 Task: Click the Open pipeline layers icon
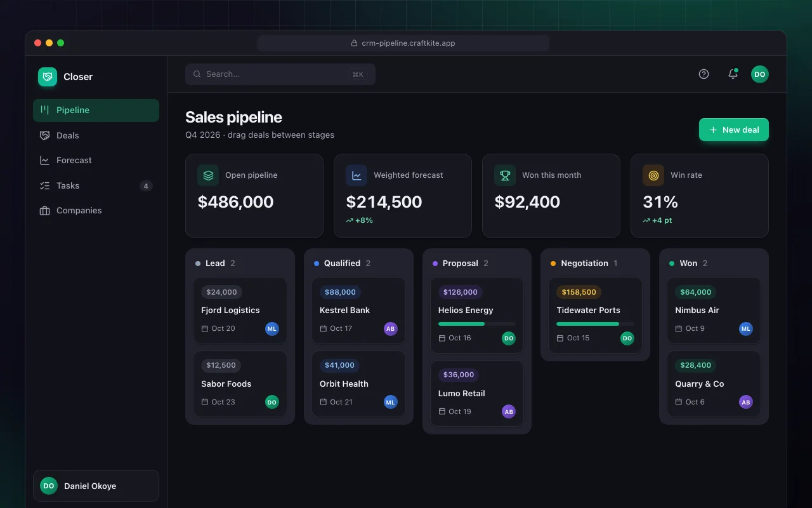coord(208,175)
